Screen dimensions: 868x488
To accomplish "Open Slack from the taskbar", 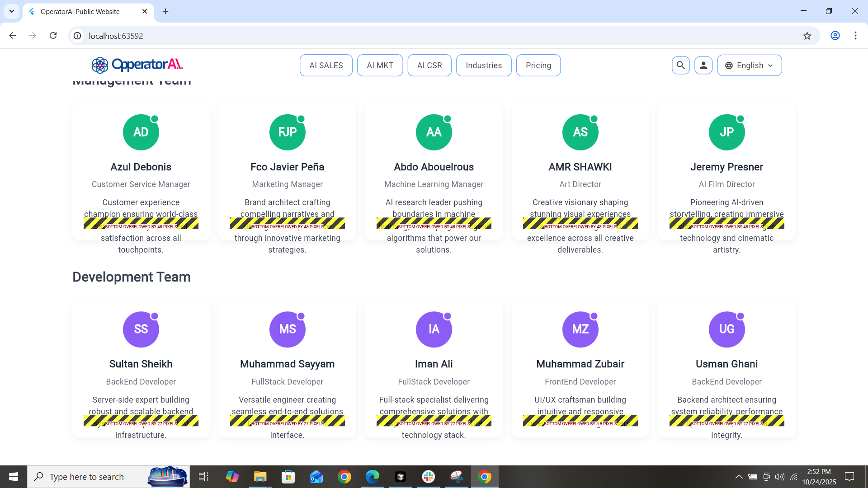I will click(428, 477).
